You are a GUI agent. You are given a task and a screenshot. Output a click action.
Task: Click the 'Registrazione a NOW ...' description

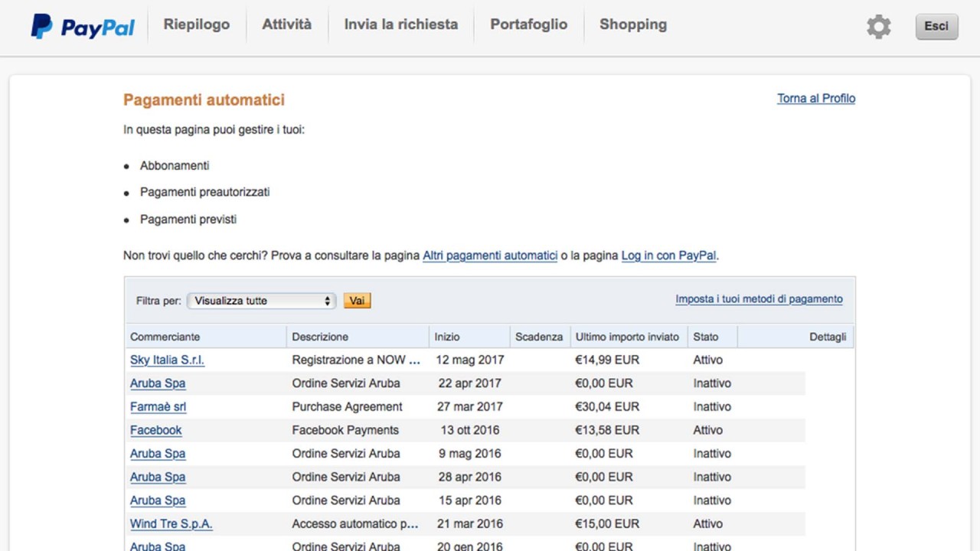[356, 360]
